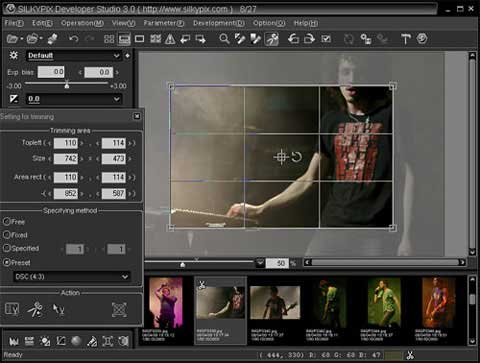Screen dimensions: 480x363
Task: Click the warning triangle icon
Action: coord(170,39)
